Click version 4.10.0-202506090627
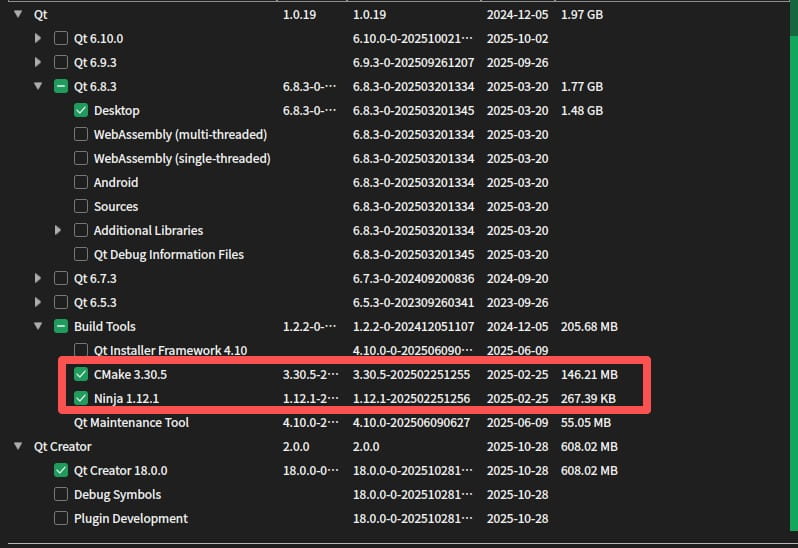The height and width of the screenshot is (548, 798). 411,422
